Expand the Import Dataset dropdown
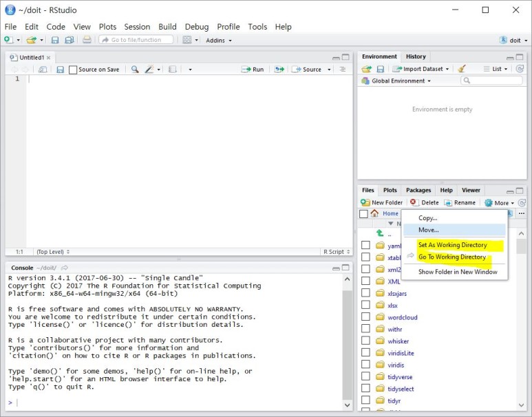Viewport: 532px width, 417px height. pyautogui.click(x=421, y=69)
